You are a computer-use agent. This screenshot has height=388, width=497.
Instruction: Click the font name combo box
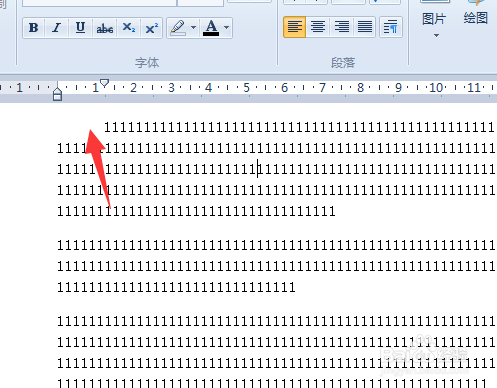pos(99,3)
